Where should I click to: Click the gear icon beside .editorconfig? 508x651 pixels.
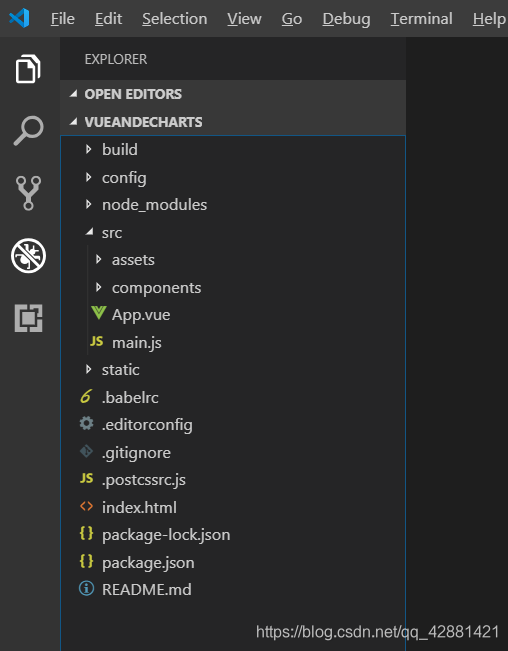[x=86, y=423]
